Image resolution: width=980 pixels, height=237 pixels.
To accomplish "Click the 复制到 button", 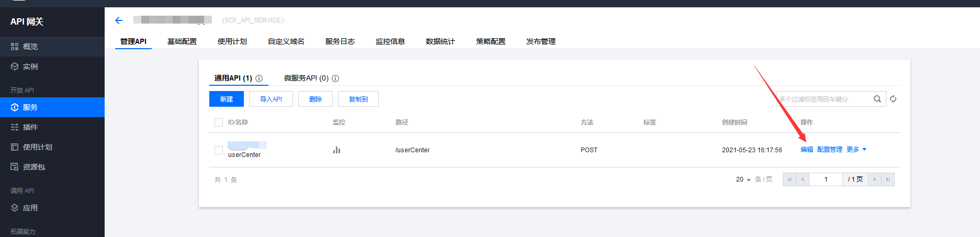I will [358, 99].
